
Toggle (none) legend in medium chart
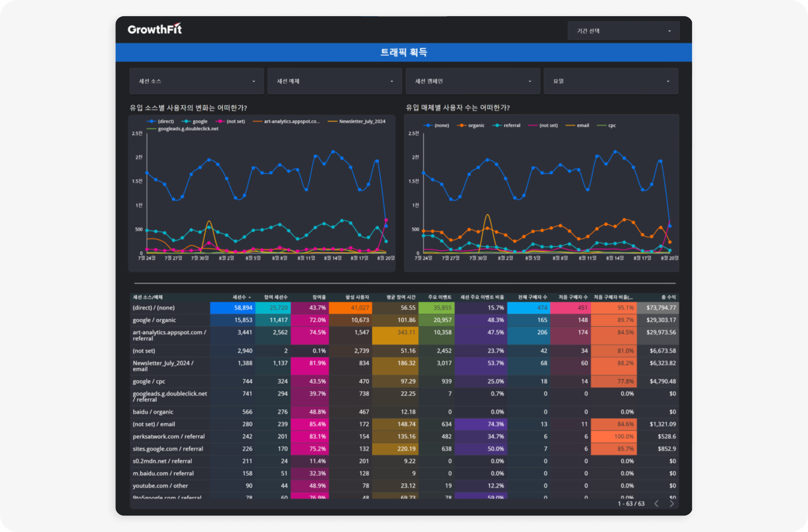[x=436, y=125]
